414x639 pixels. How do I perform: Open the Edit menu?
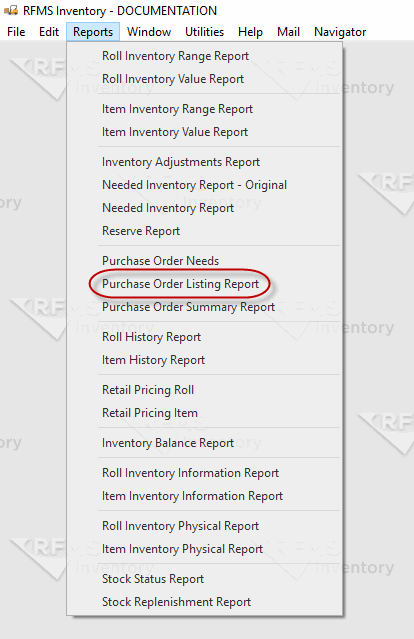click(x=49, y=32)
